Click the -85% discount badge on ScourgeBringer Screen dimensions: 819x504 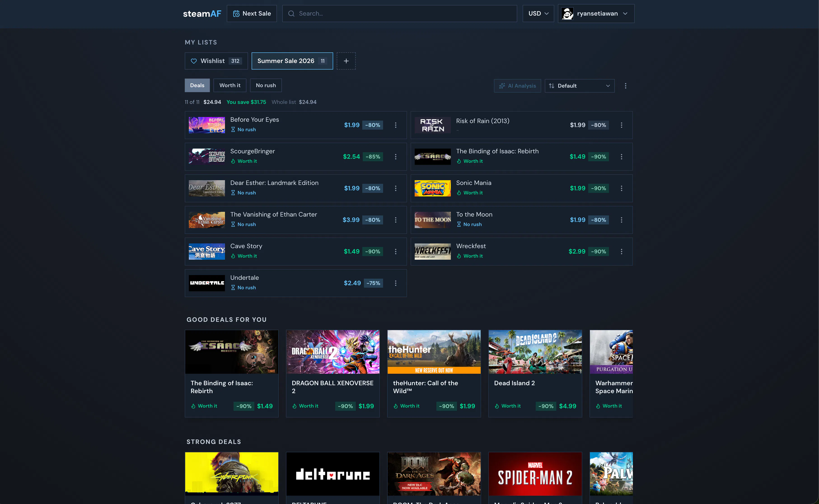[373, 157]
